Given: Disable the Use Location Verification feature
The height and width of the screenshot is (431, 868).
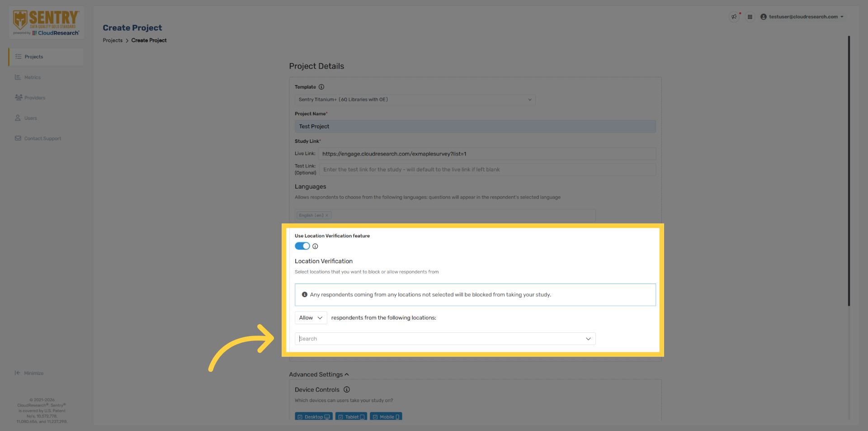Looking at the screenshot, I should (x=302, y=246).
